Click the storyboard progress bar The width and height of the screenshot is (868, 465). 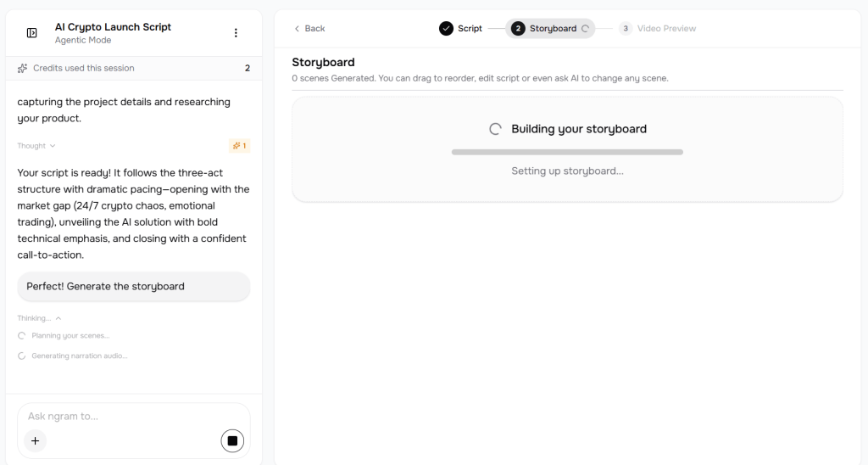pyautogui.click(x=567, y=152)
